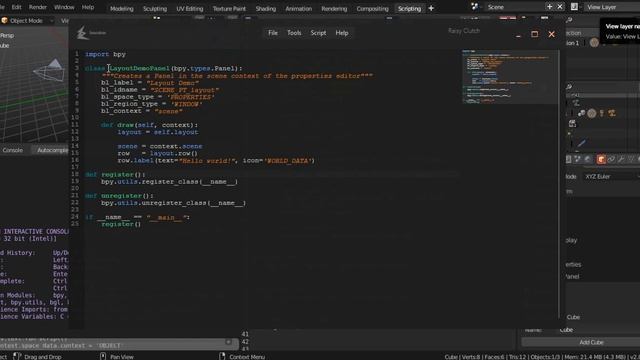Open the Object Mode dropdown
This screenshot has width=640, height=360.
click(27, 20)
